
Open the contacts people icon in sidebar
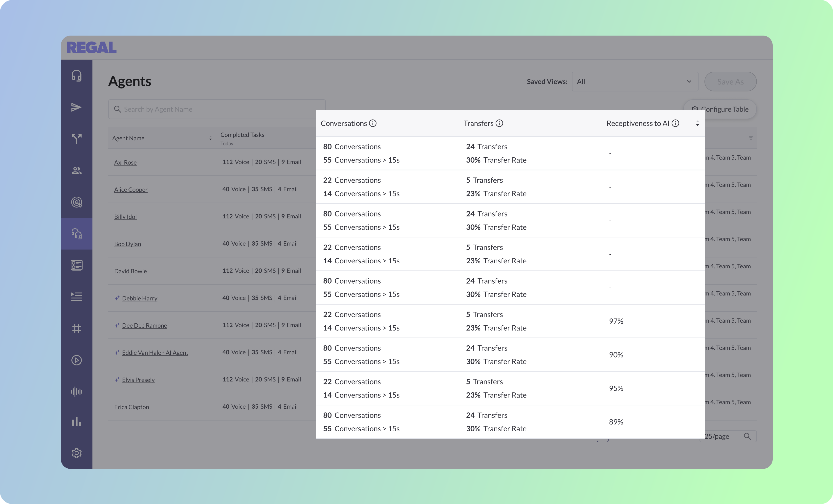[x=76, y=170]
